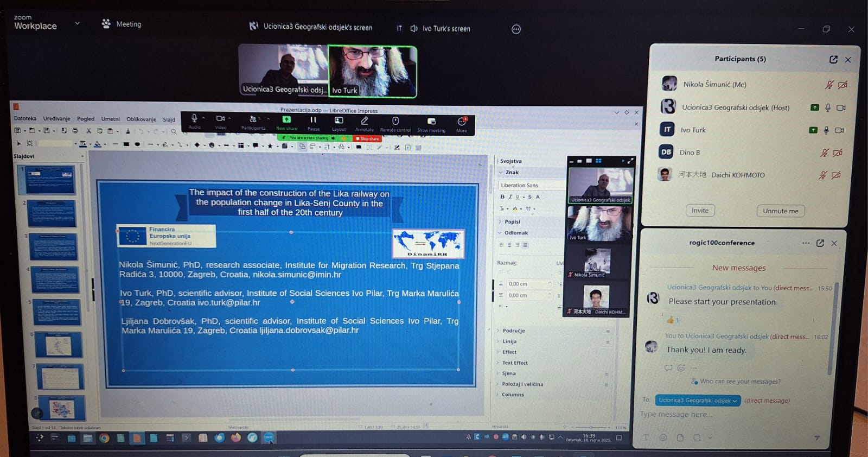Pop out the Participants panel

833,59
